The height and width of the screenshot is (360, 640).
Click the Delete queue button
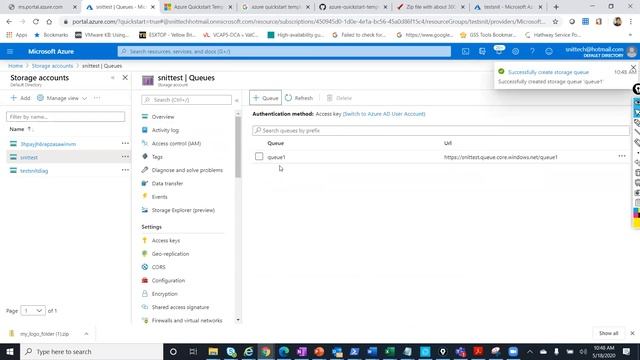pyautogui.click(x=339, y=98)
